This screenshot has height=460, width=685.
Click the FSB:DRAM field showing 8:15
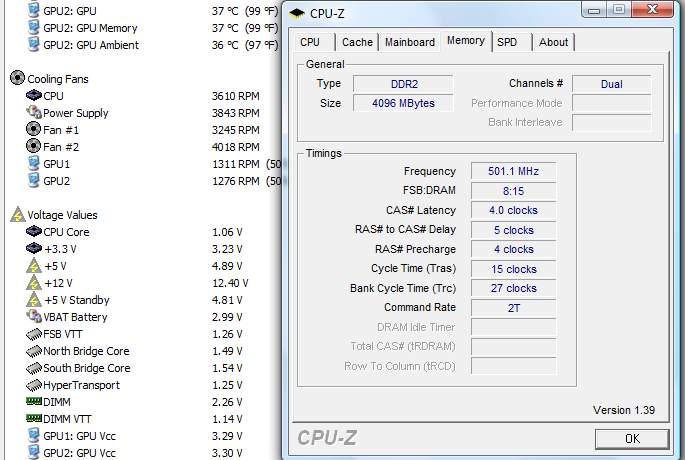(513, 191)
